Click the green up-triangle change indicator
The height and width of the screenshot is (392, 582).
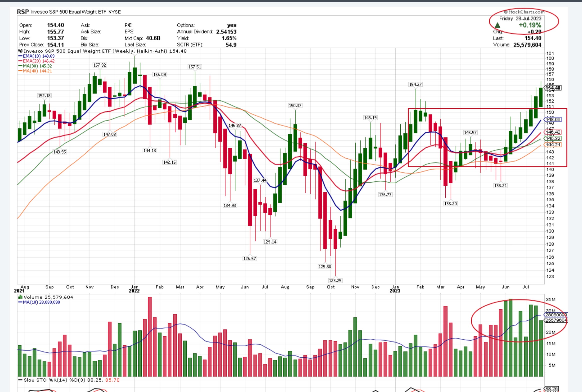(497, 25)
